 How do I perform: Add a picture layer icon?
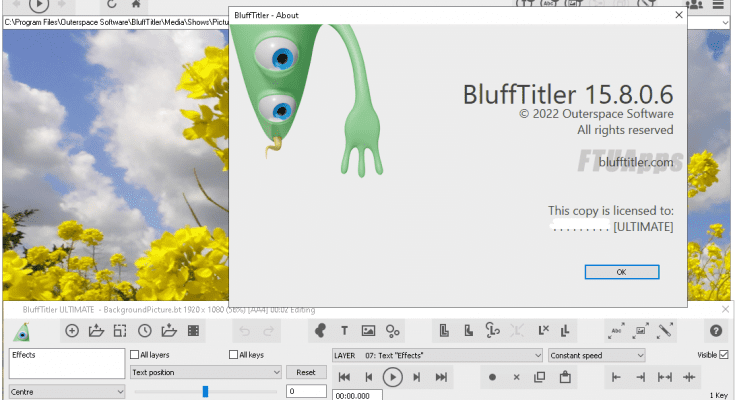pyautogui.click(x=368, y=331)
